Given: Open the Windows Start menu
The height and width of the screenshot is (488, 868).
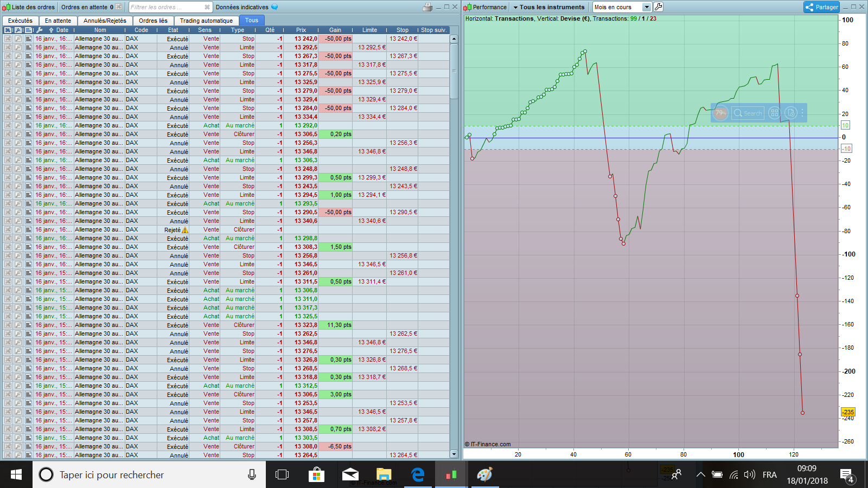Looking at the screenshot, I should pyautogui.click(x=16, y=474).
